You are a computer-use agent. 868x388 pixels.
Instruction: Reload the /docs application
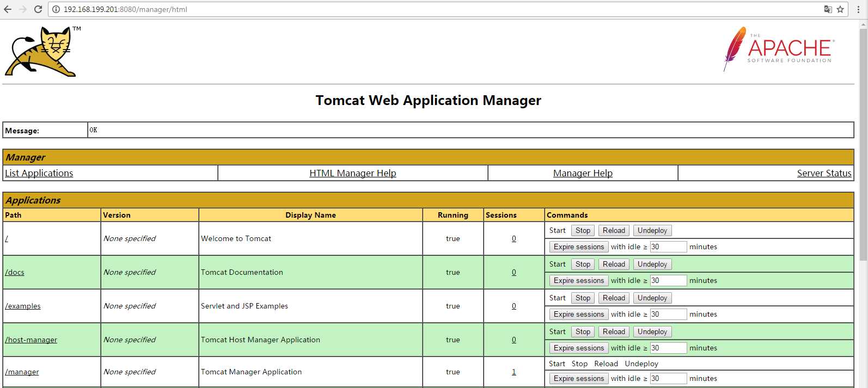click(x=614, y=264)
